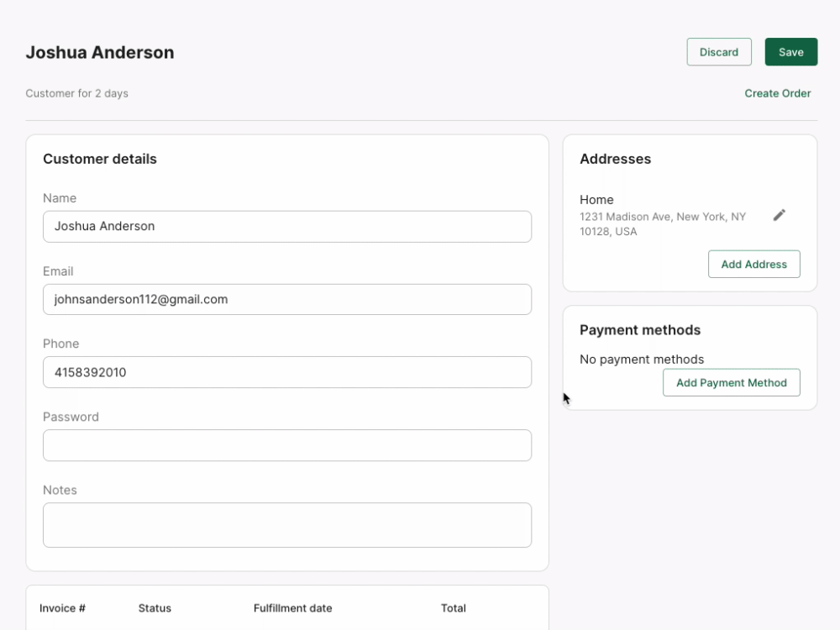This screenshot has height=630, width=840.
Task: Edit the Home address with pencil icon
Action: tap(780, 215)
